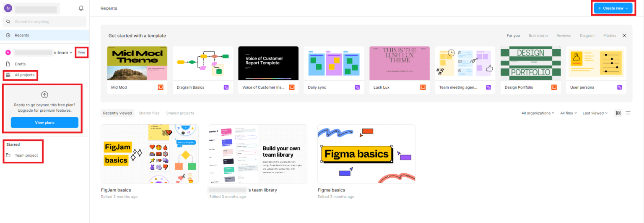The width and height of the screenshot is (644, 223).
Task: Open the All organizations filter dropdown
Action: [x=538, y=113]
